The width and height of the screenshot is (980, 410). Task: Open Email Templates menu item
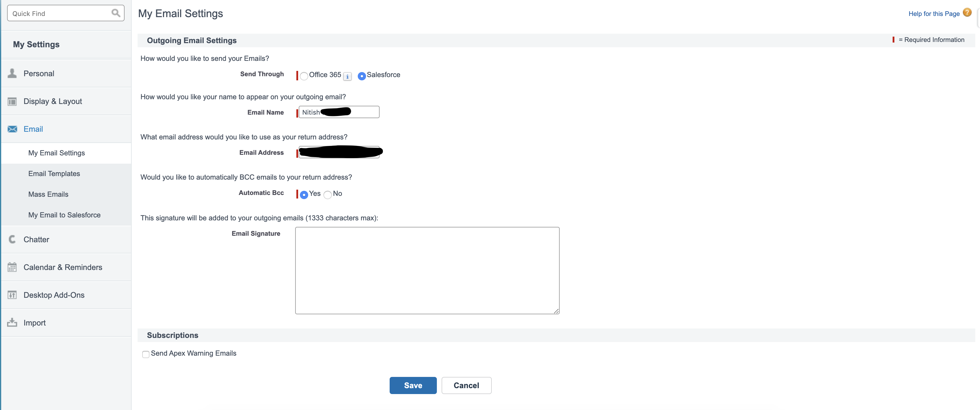click(54, 174)
